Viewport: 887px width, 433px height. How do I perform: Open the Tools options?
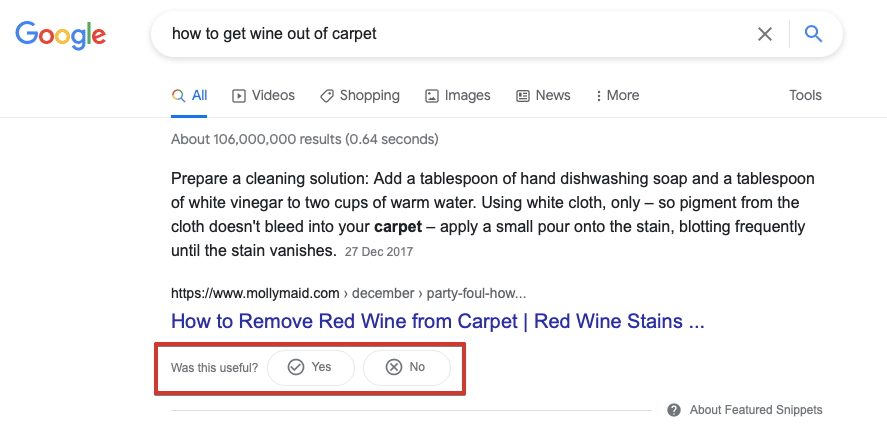coord(806,96)
